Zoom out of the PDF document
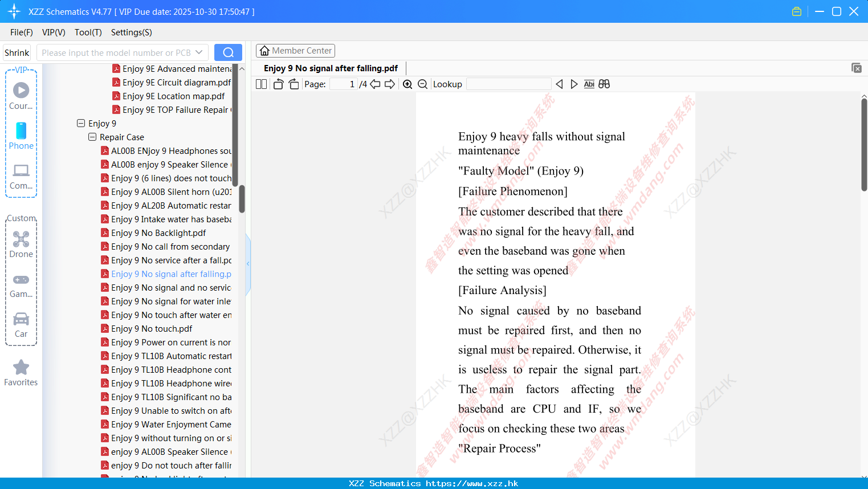868x489 pixels. (x=422, y=84)
